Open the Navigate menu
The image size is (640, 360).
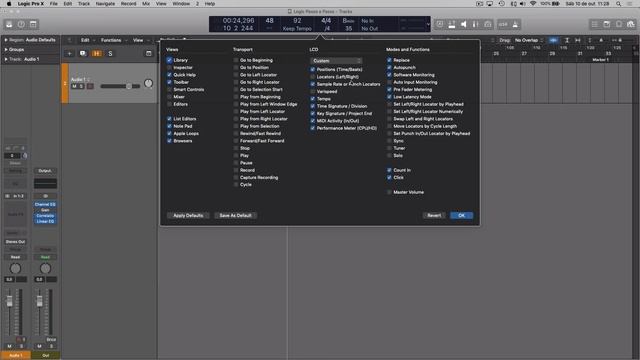point(105,4)
